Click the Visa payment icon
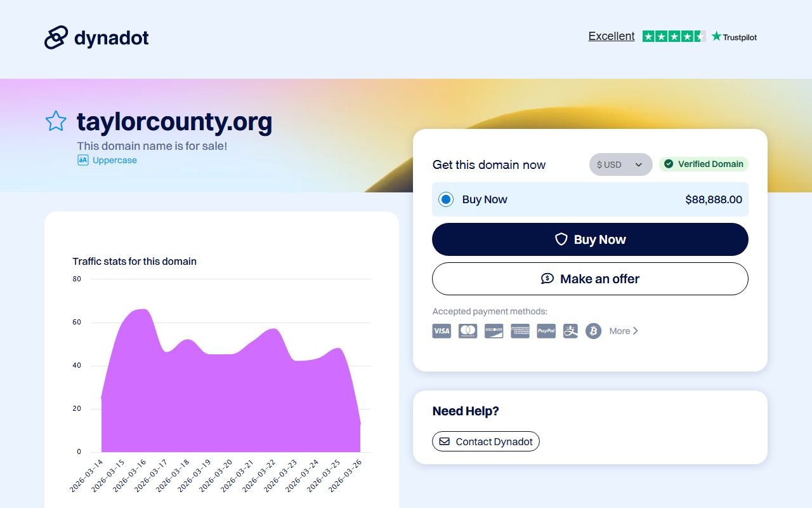This screenshot has height=508, width=812. [x=442, y=331]
